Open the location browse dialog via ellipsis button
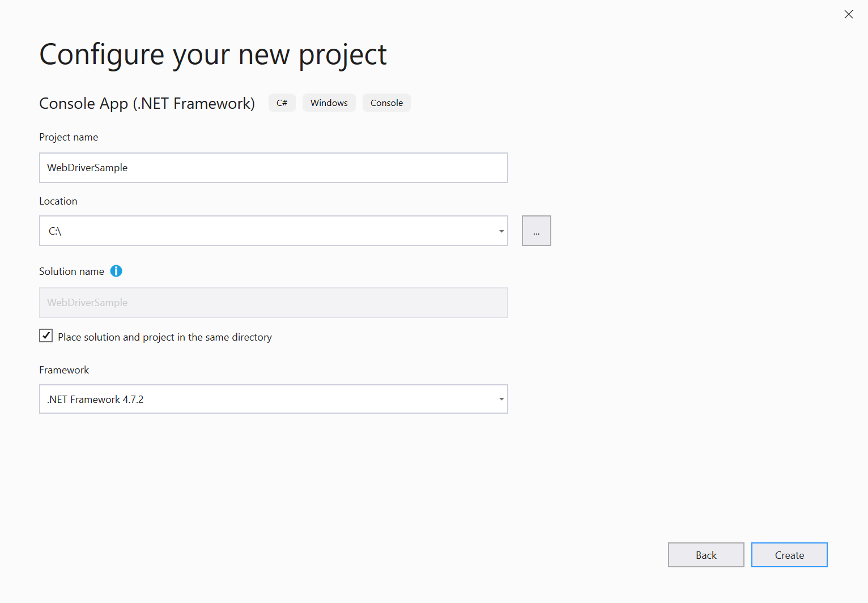This screenshot has height=603, width=868. pyautogui.click(x=536, y=231)
